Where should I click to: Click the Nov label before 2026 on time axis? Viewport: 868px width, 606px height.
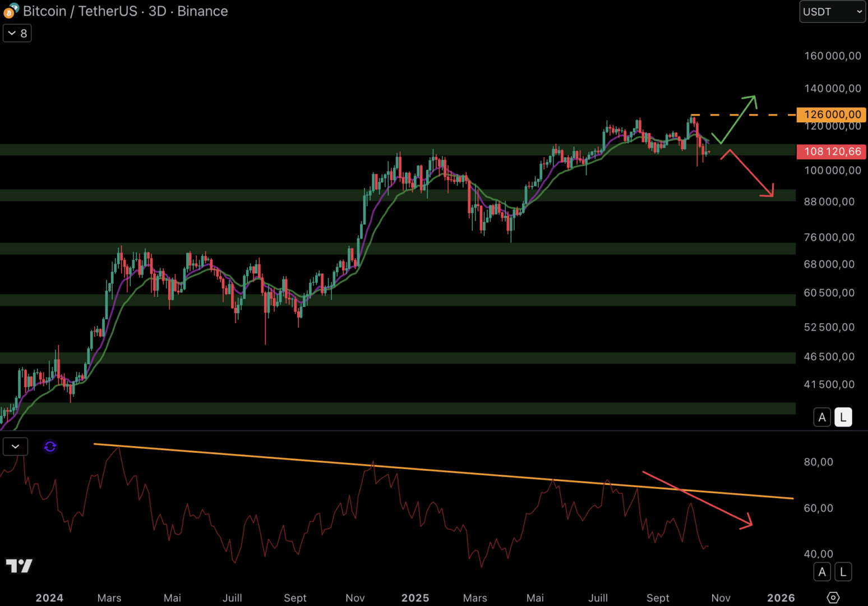(721, 598)
